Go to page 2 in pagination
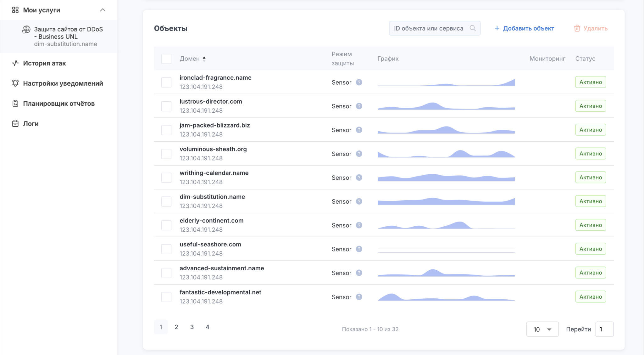This screenshot has width=644, height=355. pyautogui.click(x=176, y=327)
